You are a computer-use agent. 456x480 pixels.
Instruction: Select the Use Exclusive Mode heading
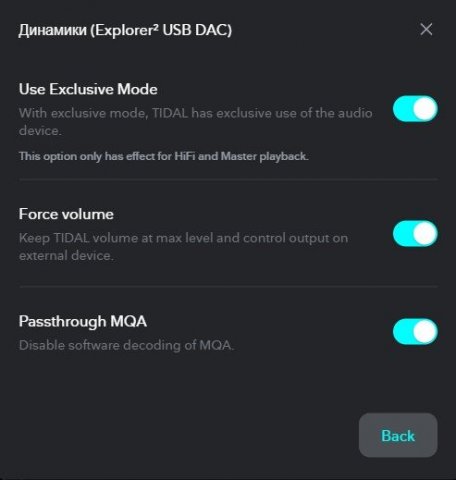click(88, 89)
